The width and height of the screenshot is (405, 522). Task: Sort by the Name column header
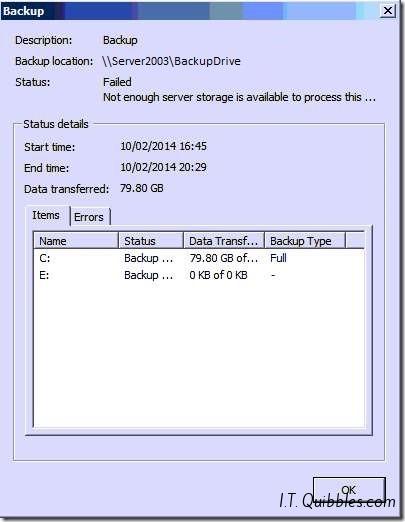click(x=76, y=241)
